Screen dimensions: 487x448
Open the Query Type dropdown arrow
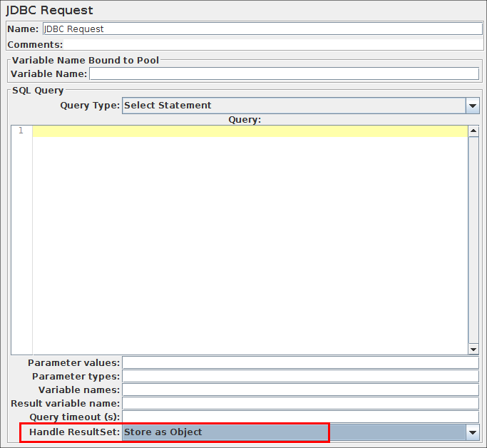[x=472, y=106]
